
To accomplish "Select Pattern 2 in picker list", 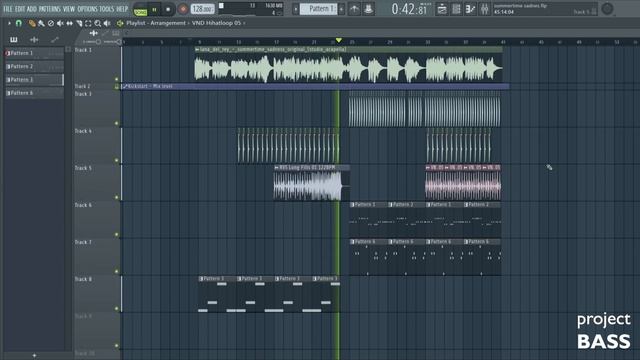I will [x=34, y=67].
